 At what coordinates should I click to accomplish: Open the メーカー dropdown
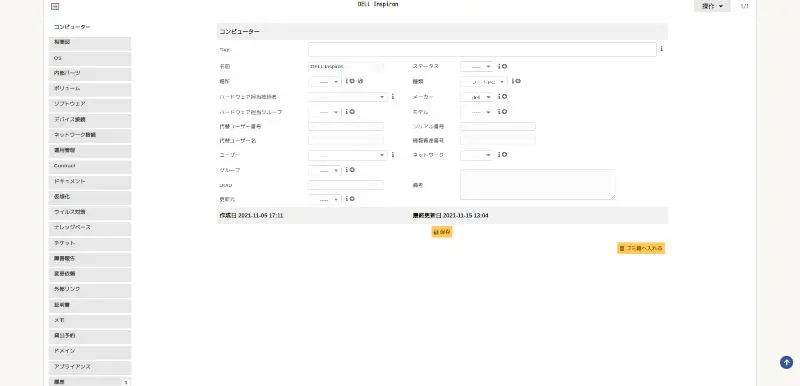[x=477, y=97]
